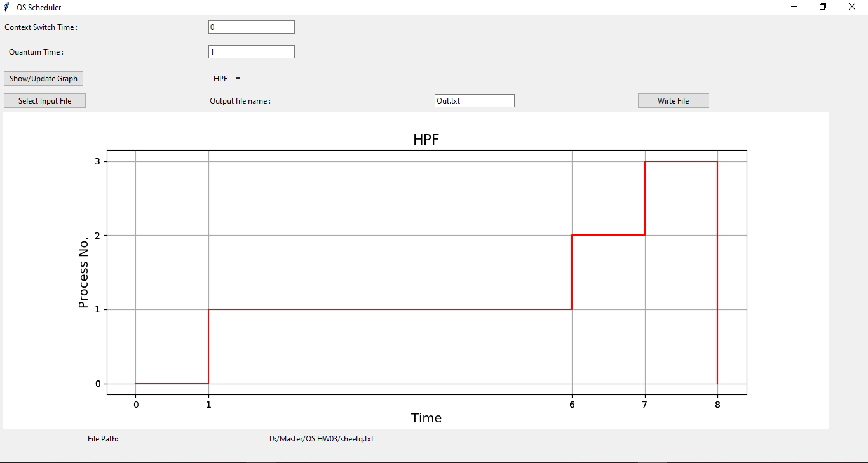Image resolution: width=868 pixels, height=463 pixels.
Task: Click the Context Switch Time input field
Action: click(x=252, y=27)
